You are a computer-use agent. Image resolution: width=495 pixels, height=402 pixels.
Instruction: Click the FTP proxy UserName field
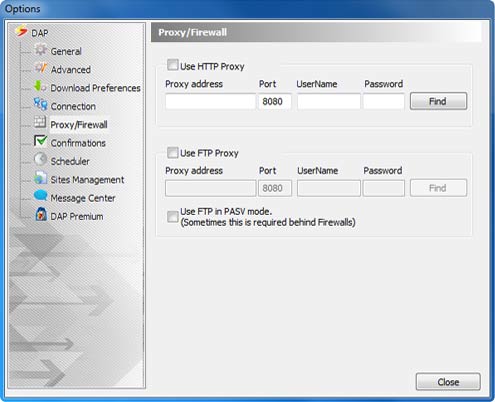point(329,188)
